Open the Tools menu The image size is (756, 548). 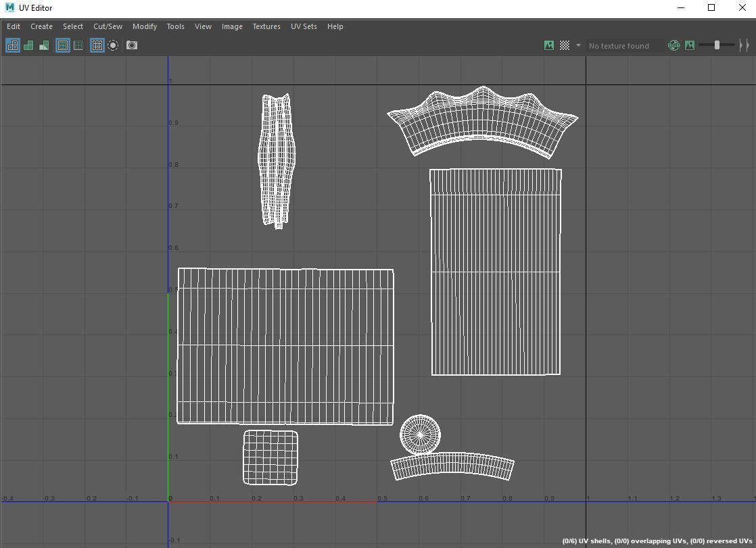pyautogui.click(x=176, y=26)
